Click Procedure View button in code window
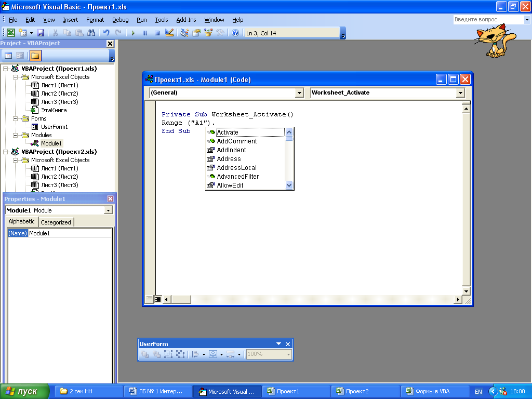 [x=149, y=299]
